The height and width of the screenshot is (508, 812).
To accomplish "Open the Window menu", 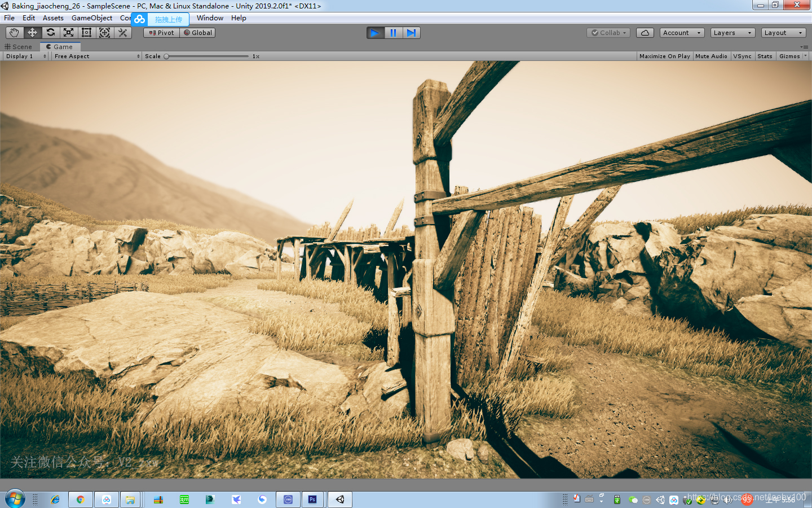I will coord(210,18).
